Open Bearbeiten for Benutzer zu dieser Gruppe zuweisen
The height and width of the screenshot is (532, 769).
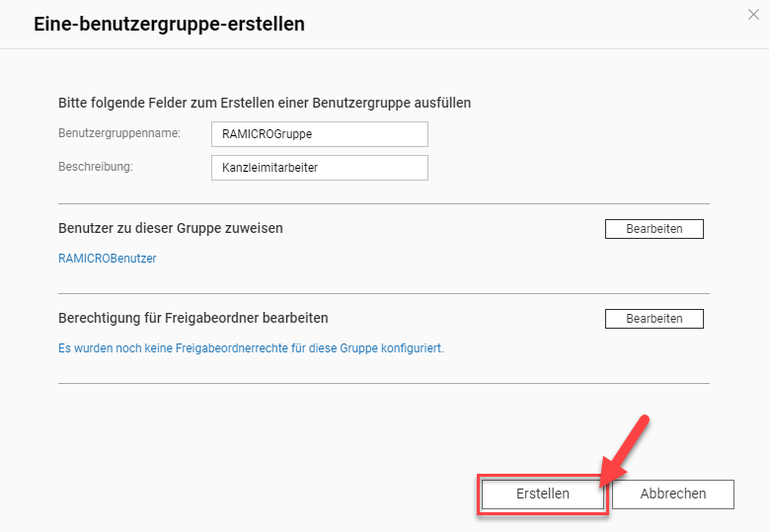coord(654,229)
